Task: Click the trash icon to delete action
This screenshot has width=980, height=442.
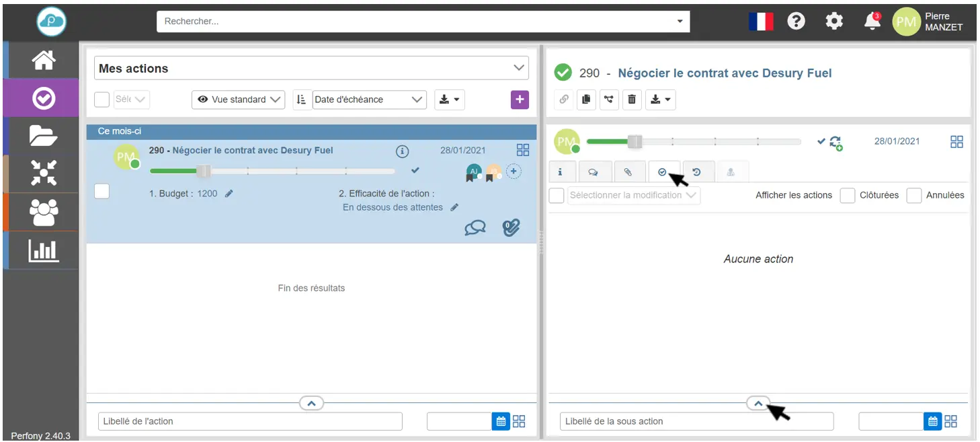Action: (632, 100)
